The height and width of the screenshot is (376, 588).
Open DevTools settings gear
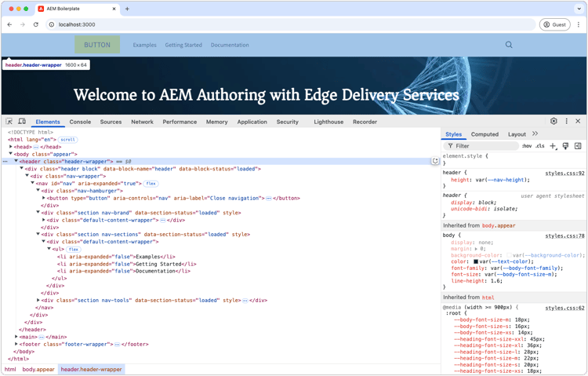(554, 121)
